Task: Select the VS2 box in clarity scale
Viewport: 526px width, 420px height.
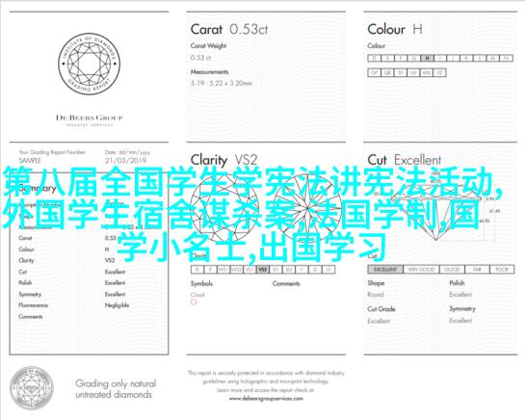Action: pos(263,270)
